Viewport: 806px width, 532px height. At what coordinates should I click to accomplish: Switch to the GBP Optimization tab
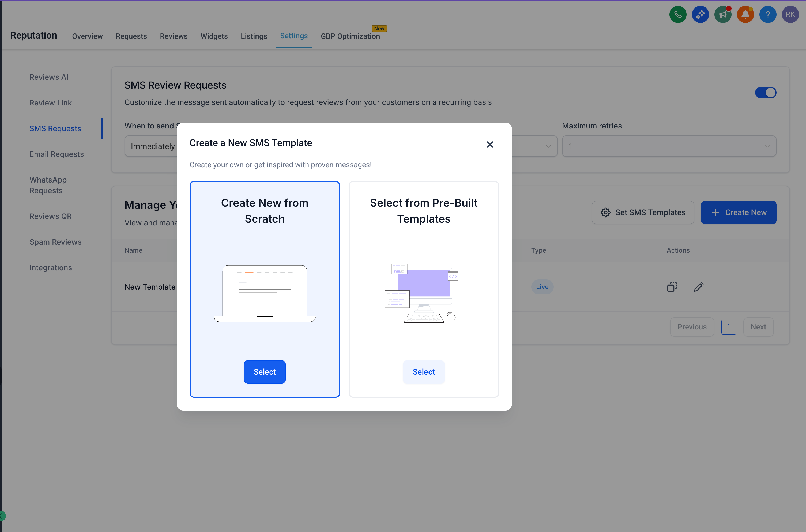pyautogui.click(x=350, y=36)
